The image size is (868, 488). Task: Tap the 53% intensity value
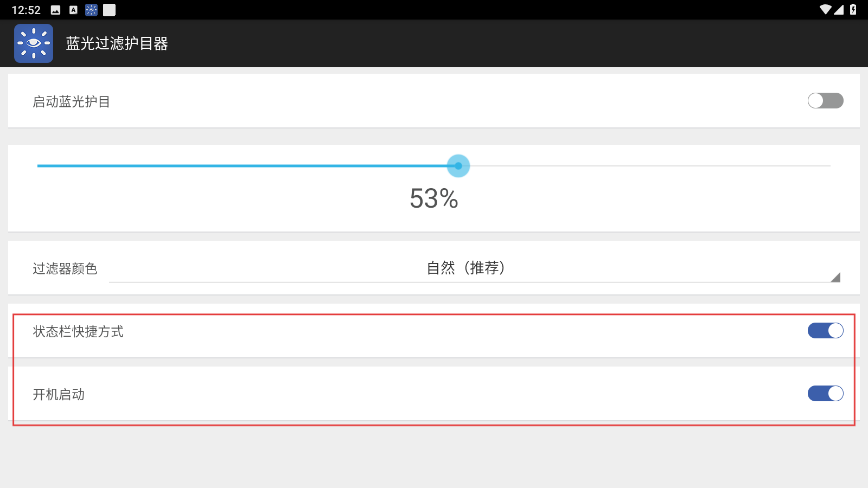(434, 198)
